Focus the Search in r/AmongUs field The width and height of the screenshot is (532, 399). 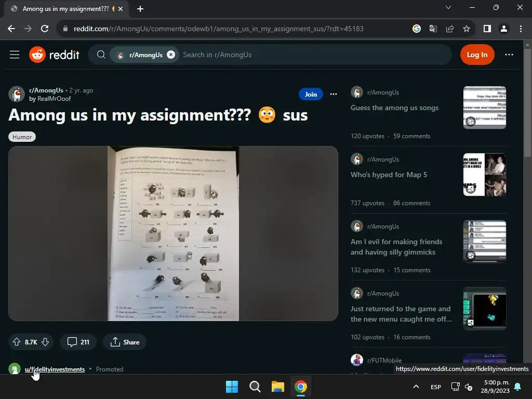pos(314,55)
